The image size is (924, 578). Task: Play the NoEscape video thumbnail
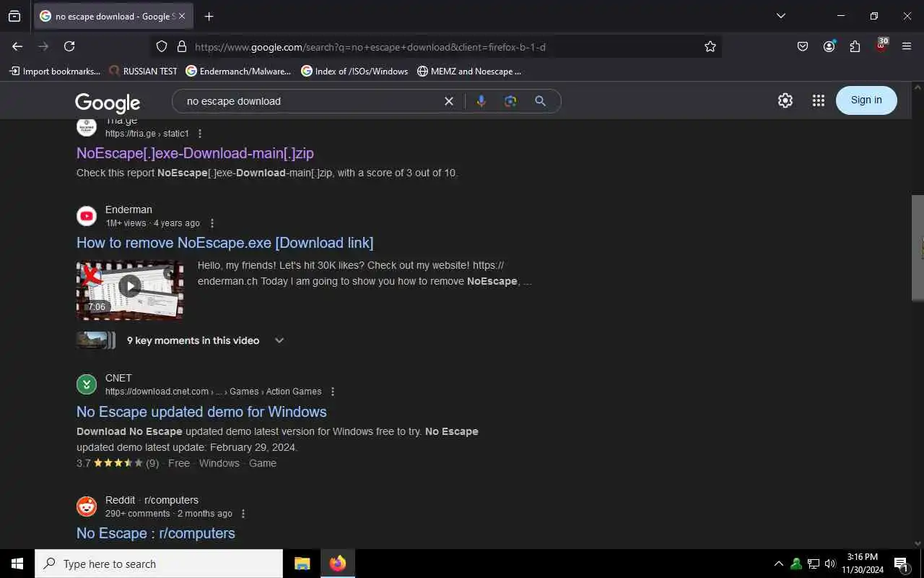130,286
